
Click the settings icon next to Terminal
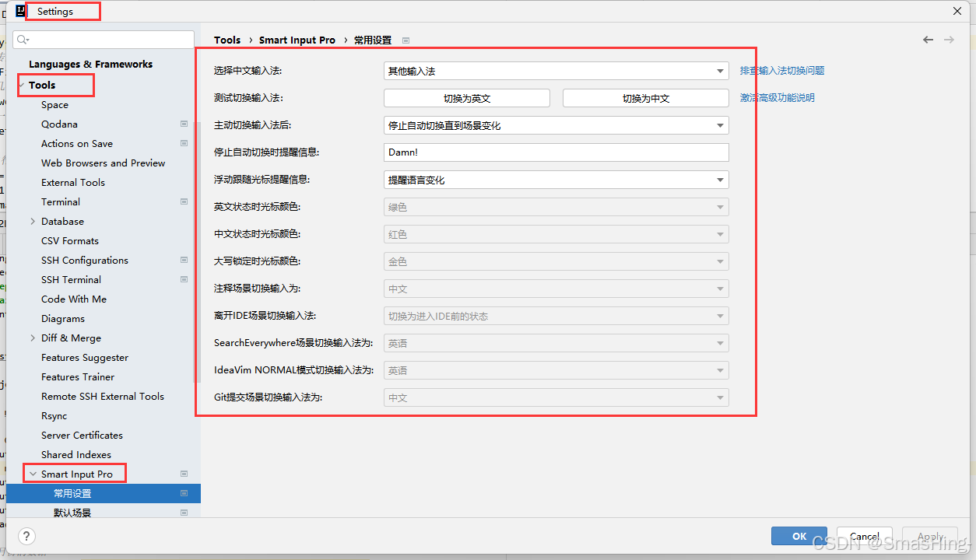(184, 201)
